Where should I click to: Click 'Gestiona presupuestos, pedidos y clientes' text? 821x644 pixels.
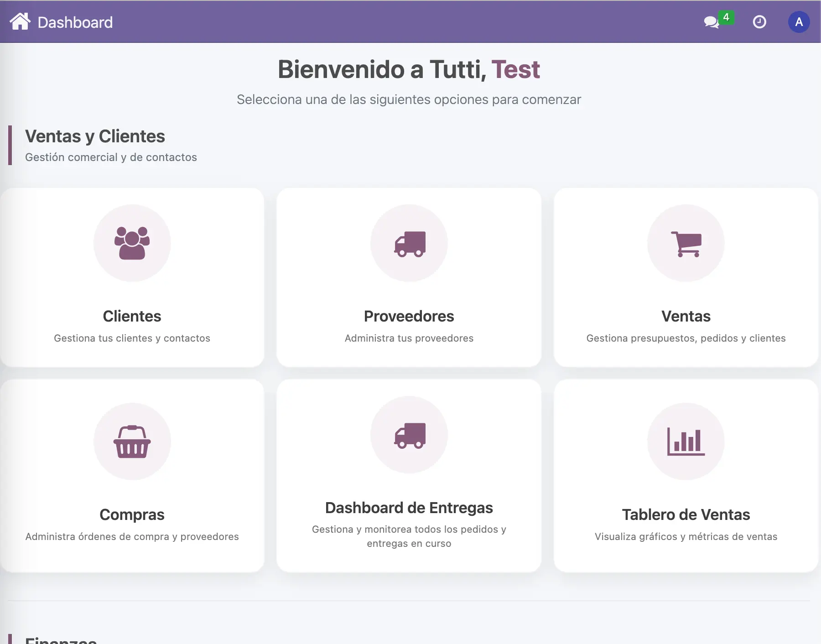coord(686,338)
